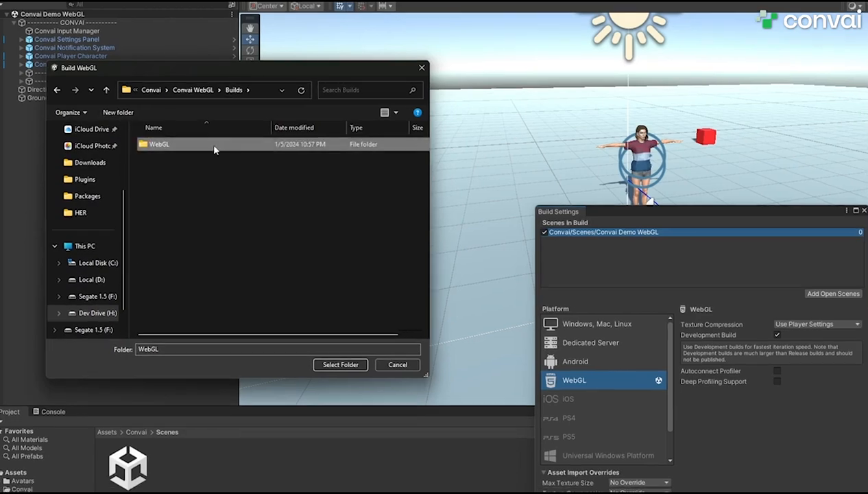868x494 pixels.
Task: Select the Android platform
Action: [575, 362]
